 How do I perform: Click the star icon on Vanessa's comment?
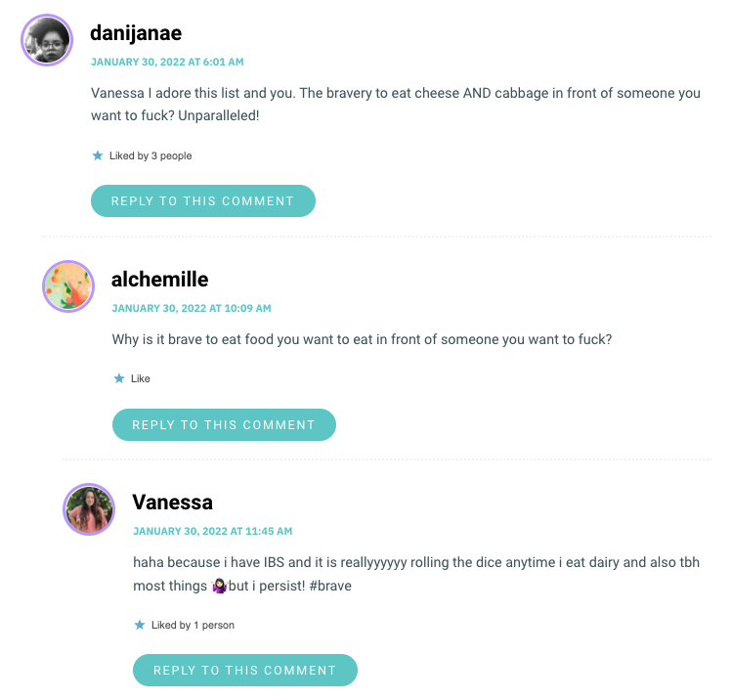pos(140,625)
